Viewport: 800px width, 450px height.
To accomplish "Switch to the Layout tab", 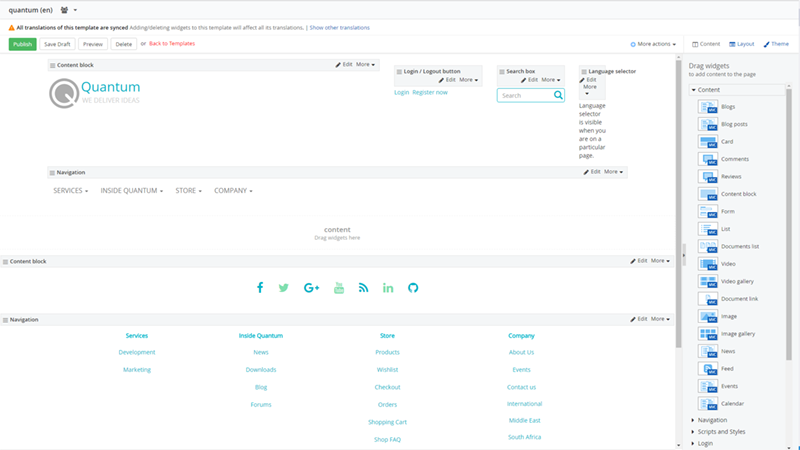I will [x=741, y=44].
